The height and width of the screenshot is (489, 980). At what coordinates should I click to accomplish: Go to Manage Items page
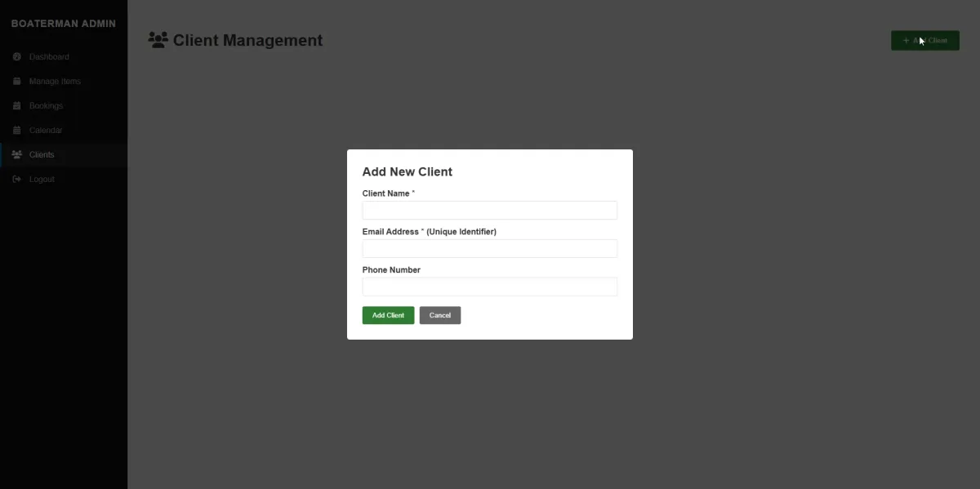pos(55,82)
